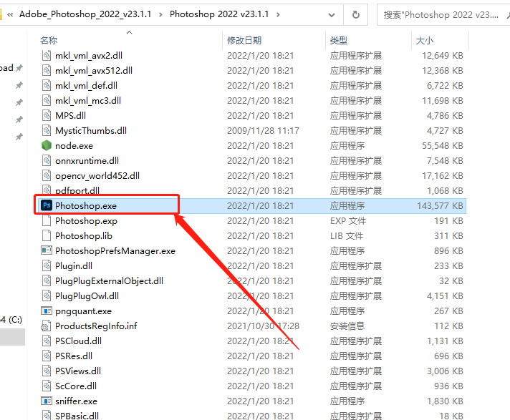Screen dimensions: 510x420
Task: Click the Photoshop.lib blank file icon
Action: (x=47, y=235)
